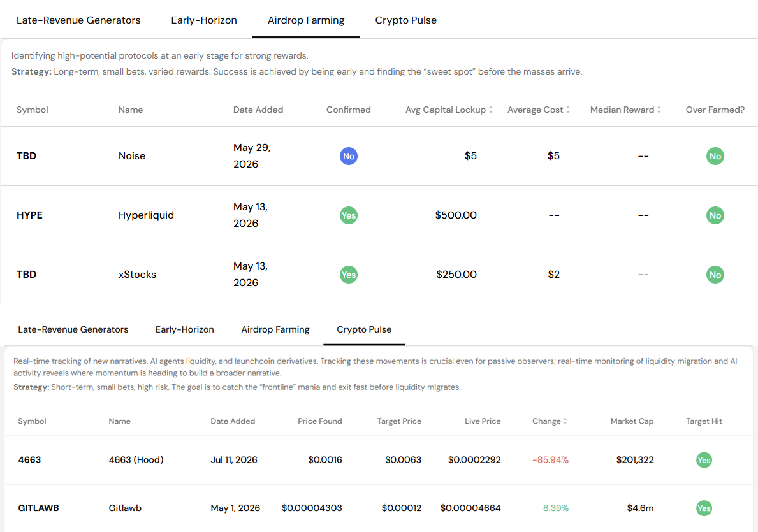Click the $0.00004664 live price
The height and width of the screenshot is (532, 758).
470,508
